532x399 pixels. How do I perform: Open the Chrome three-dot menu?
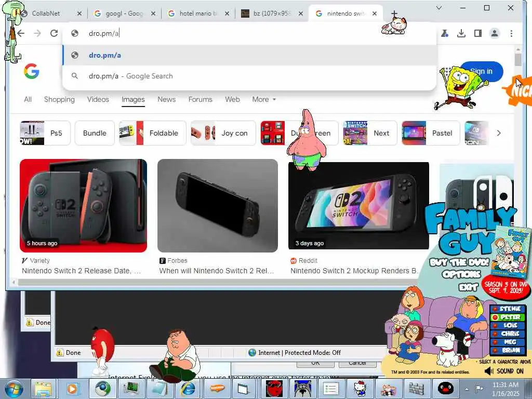pos(511,33)
